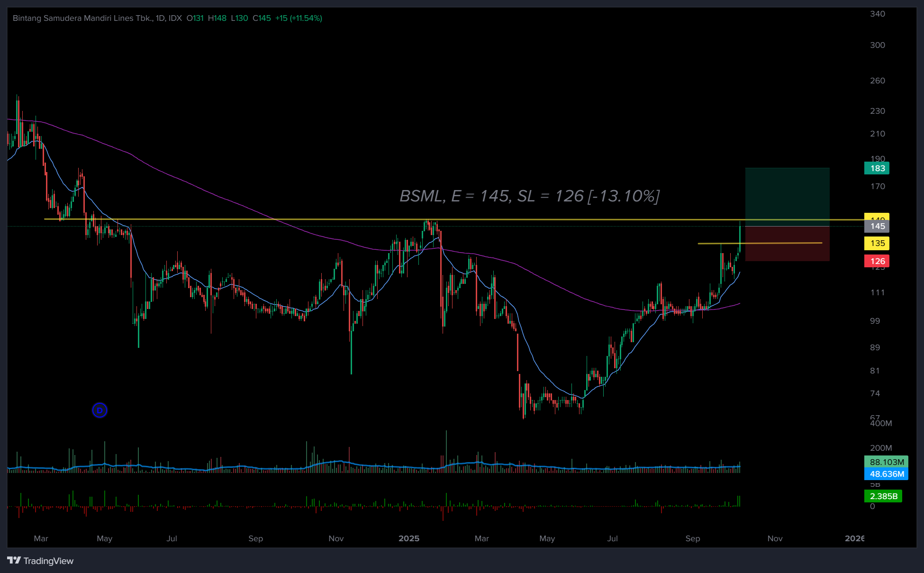Select the long yellow horizontal resistance line
The width and height of the screenshot is (924, 573).
click(332, 219)
